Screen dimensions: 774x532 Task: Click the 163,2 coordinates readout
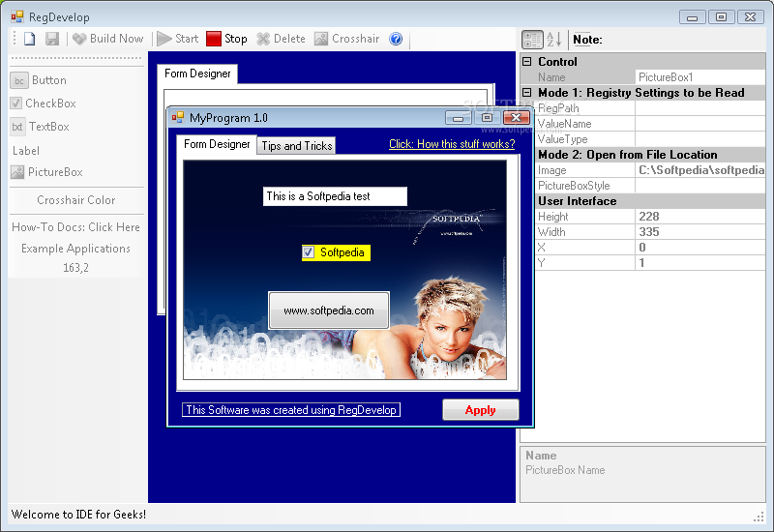click(76, 268)
